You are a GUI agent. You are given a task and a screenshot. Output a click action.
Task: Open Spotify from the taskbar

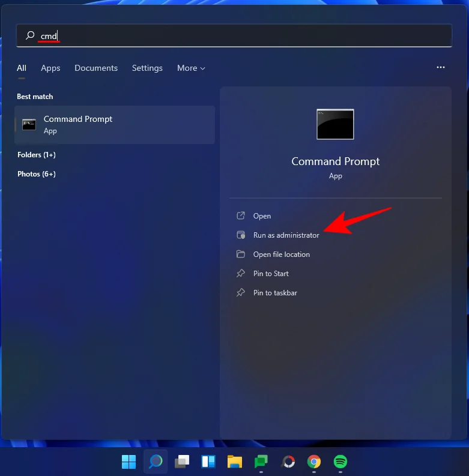(340, 462)
